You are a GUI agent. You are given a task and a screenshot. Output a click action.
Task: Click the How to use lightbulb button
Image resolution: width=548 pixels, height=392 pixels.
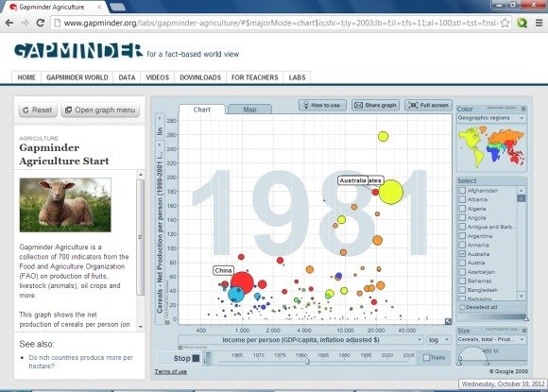click(x=322, y=105)
